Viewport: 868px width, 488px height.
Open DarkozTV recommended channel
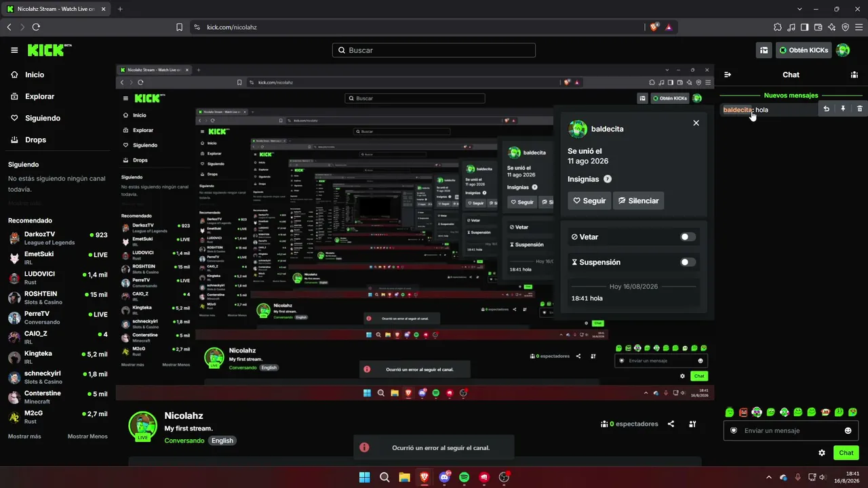[x=58, y=238]
